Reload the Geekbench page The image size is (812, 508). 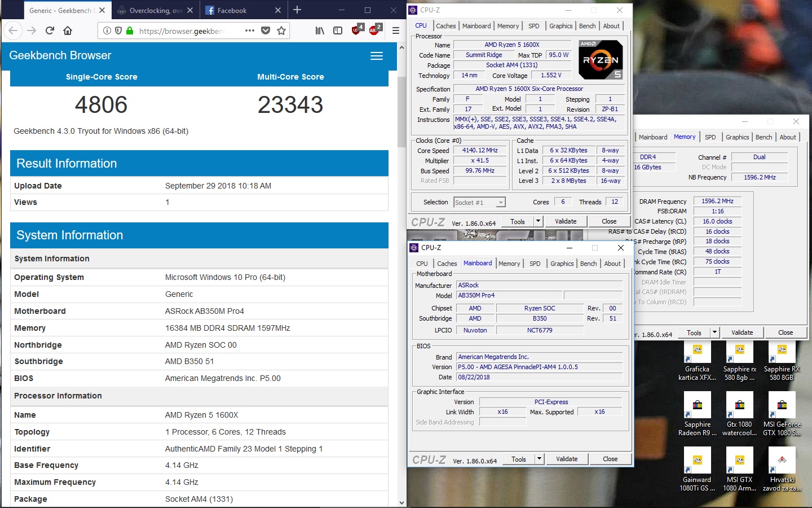click(50, 30)
